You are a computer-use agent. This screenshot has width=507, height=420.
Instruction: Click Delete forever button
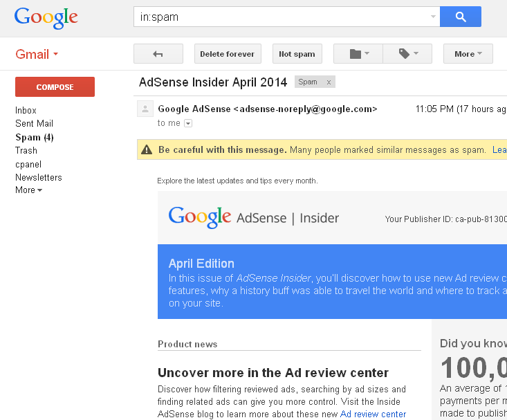228,54
